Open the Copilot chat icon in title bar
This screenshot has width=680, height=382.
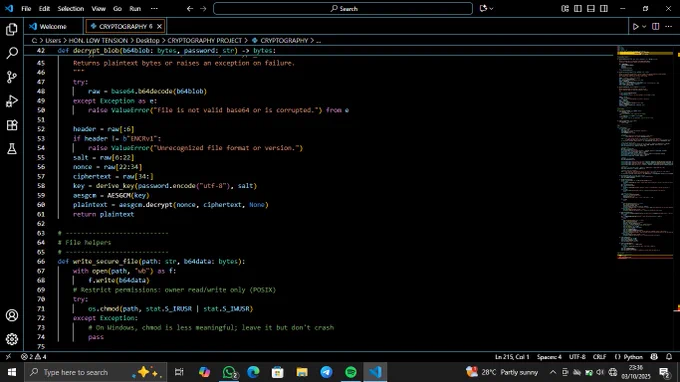pyautogui.click(x=483, y=8)
